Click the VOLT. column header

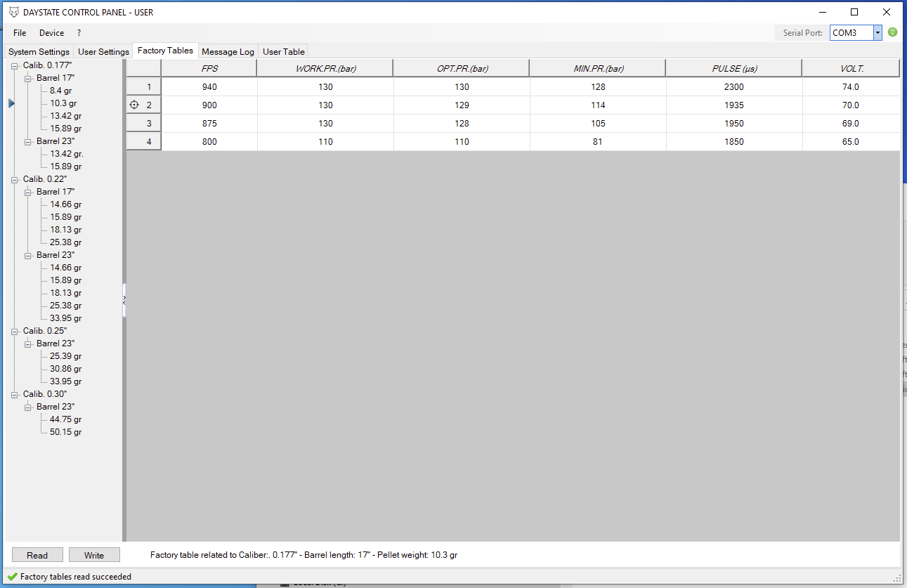[x=851, y=68]
